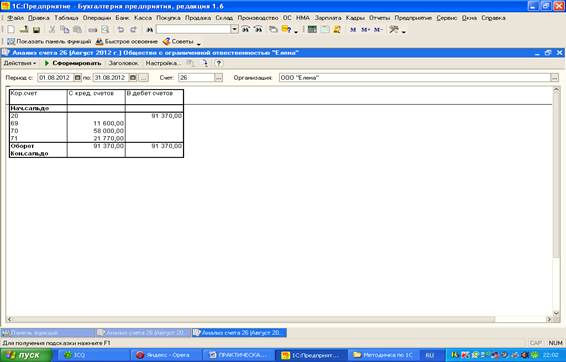
Task: Open the Файл menu
Action: pyautogui.click(x=16, y=18)
